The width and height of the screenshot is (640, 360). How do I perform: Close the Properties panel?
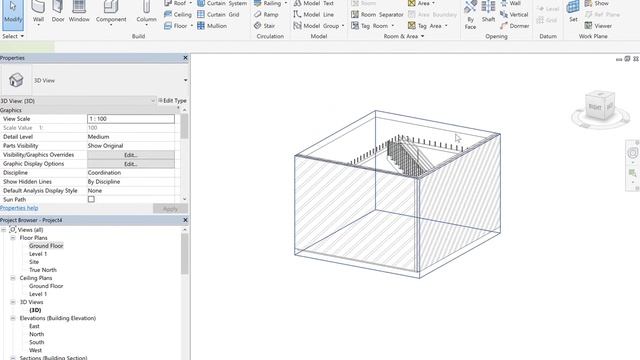[x=185, y=58]
